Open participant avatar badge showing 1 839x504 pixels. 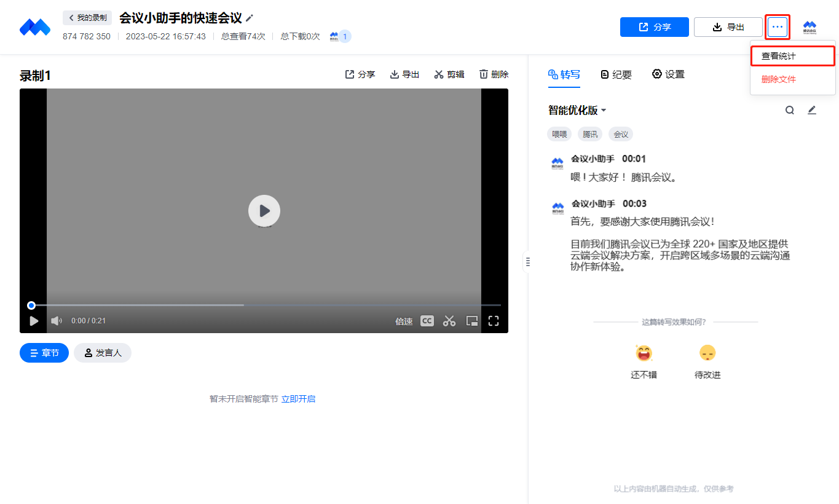tap(340, 36)
